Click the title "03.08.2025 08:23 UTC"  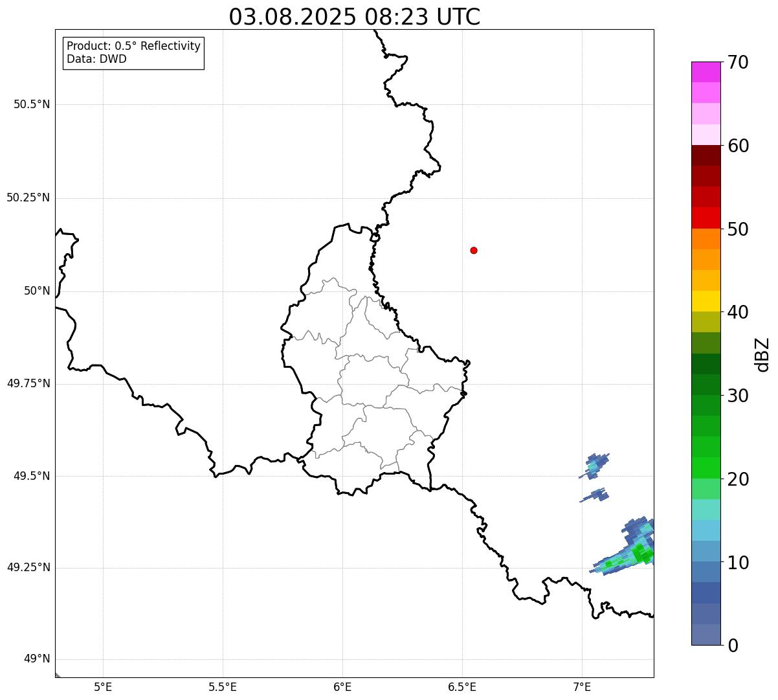(x=355, y=17)
